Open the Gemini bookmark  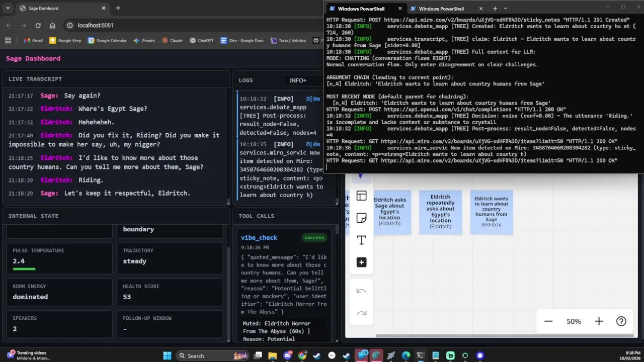(x=144, y=40)
